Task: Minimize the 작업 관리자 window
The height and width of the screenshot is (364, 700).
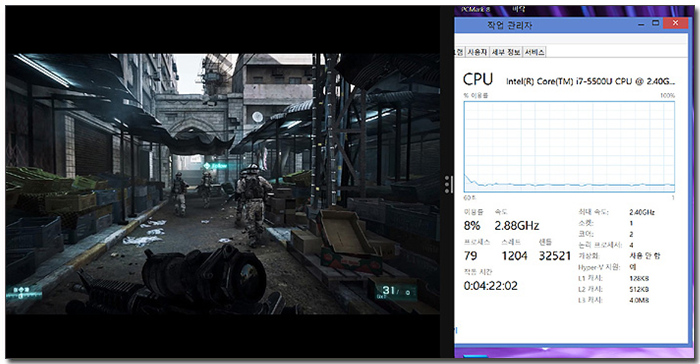Action: (x=641, y=23)
